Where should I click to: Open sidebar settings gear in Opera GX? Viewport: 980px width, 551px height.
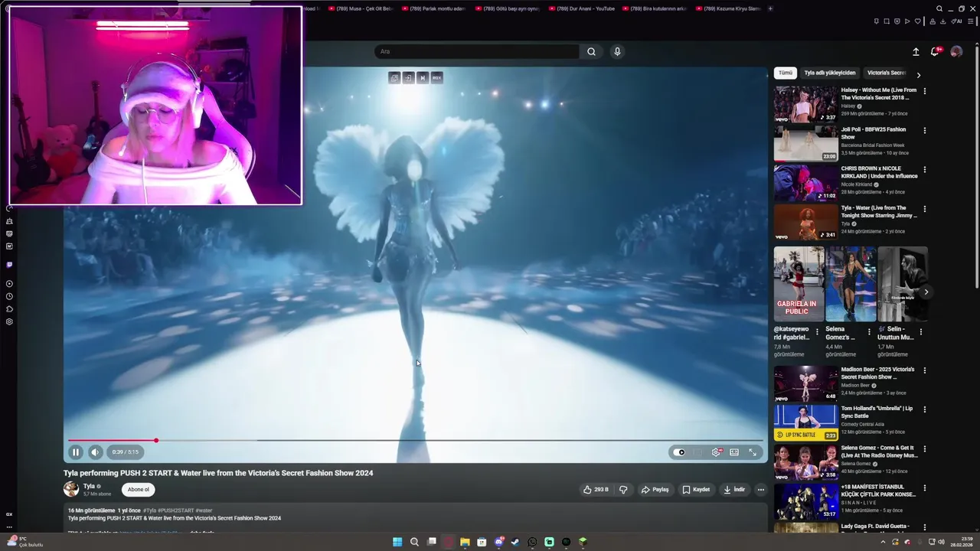[x=9, y=321]
